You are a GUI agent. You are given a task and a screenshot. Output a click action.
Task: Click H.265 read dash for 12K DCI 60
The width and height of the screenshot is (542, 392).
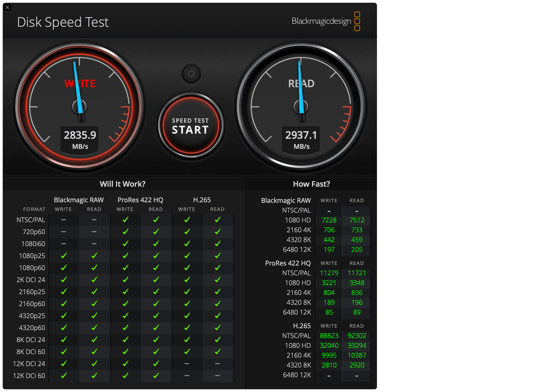[217, 376]
